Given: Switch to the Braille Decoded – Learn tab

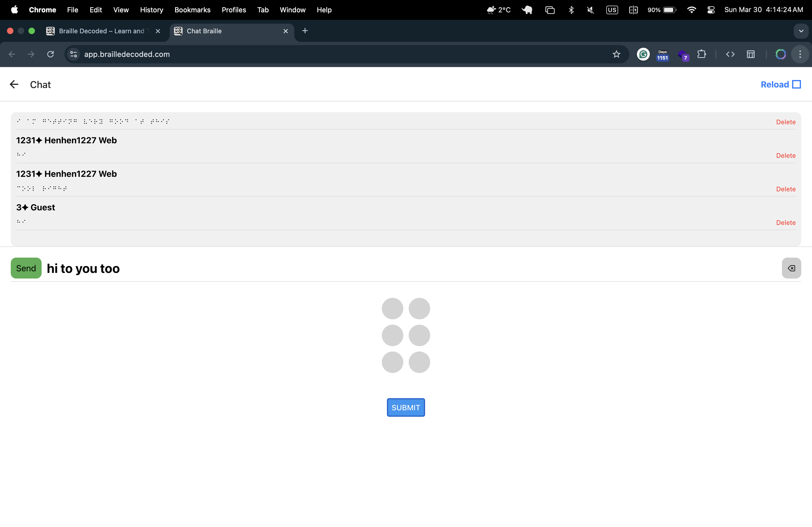Looking at the screenshot, I should coord(101,31).
